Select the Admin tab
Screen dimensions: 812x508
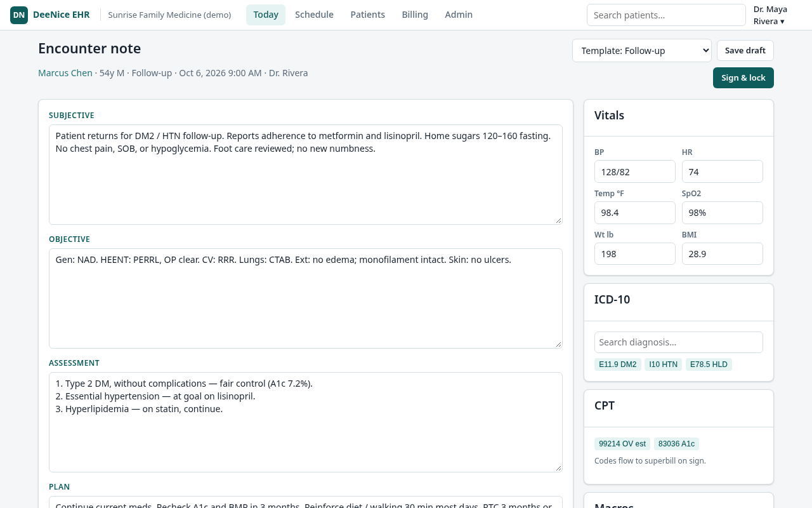tap(459, 15)
